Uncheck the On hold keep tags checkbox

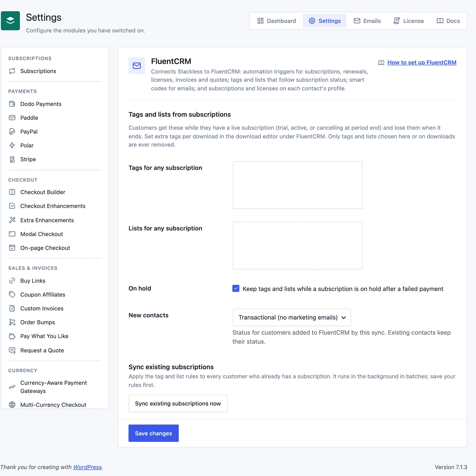pos(236,288)
